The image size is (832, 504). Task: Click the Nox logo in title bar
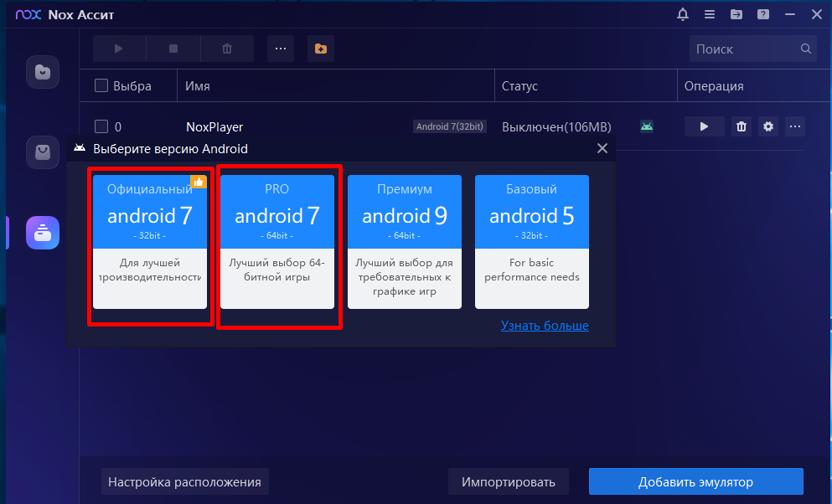tap(28, 14)
